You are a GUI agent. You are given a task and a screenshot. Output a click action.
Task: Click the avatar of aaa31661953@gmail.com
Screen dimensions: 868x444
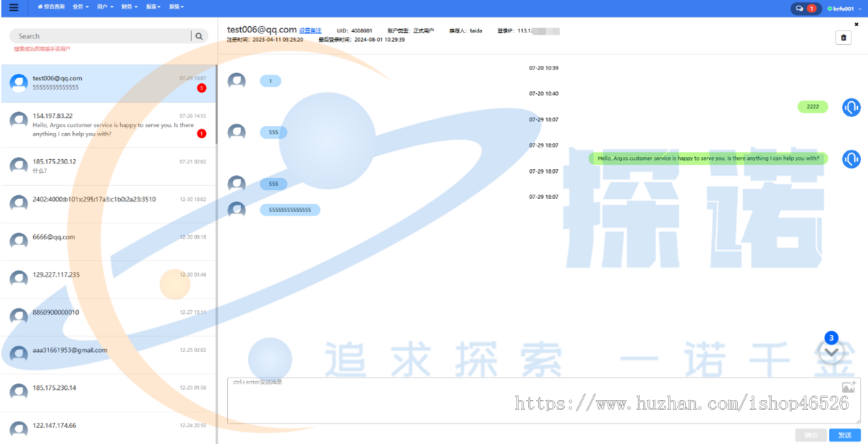[19, 354]
